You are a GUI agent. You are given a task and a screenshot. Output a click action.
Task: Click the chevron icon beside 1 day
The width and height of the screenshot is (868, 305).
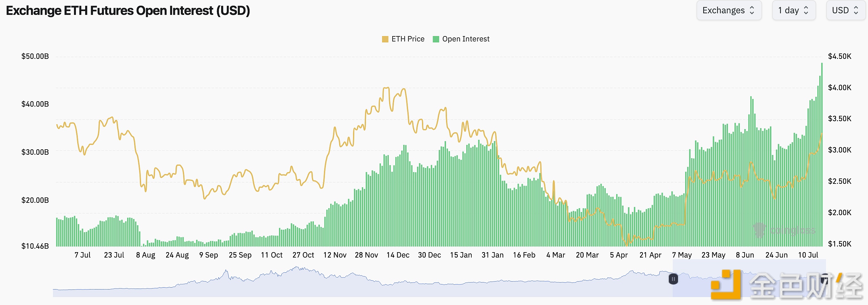pos(806,10)
